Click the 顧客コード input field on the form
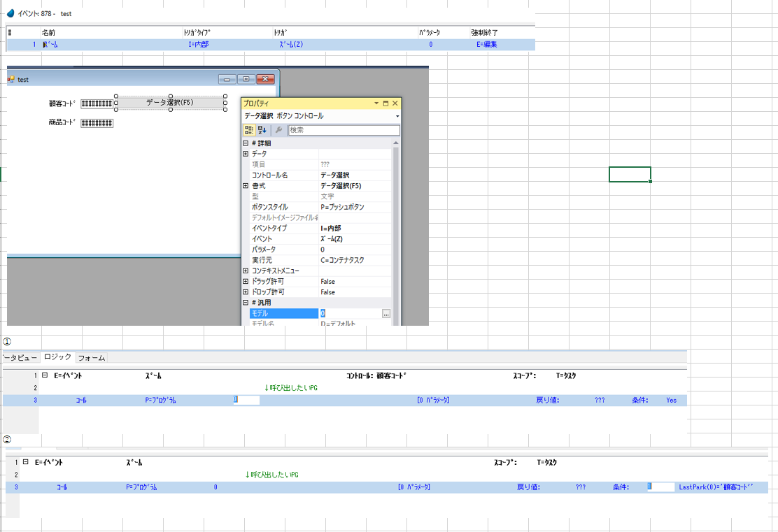778x532 pixels. coord(97,103)
